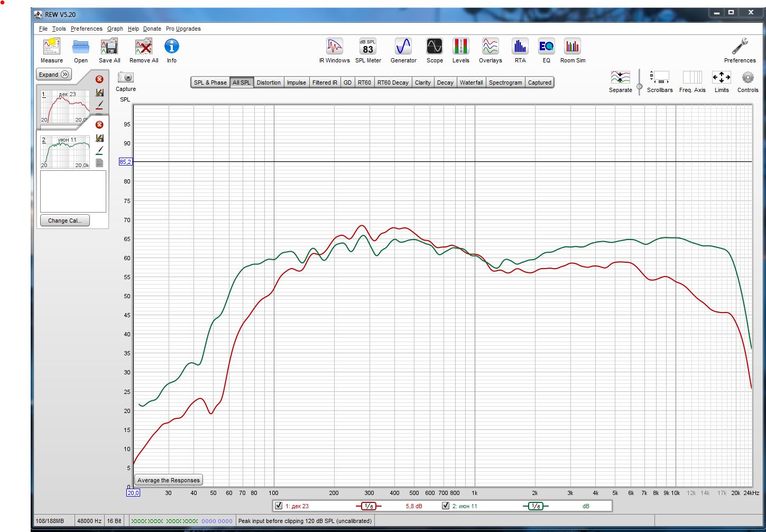The height and width of the screenshot is (532, 766).
Task: Click the 85,2 SPL cursor value box
Action: (126, 162)
